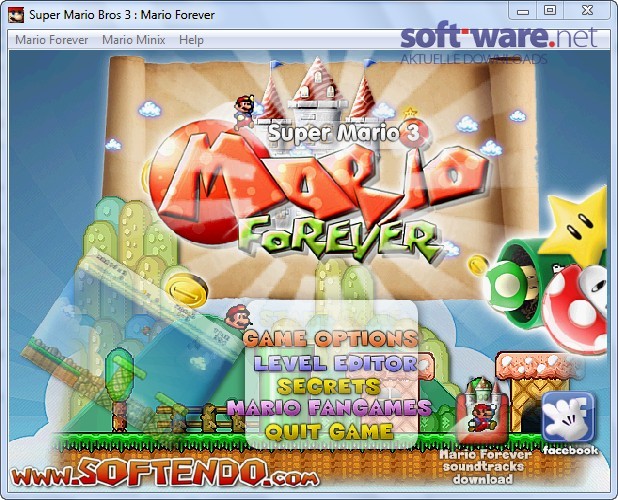Select Quit Game
This screenshot has width=618, height=500.
point(329,431)
